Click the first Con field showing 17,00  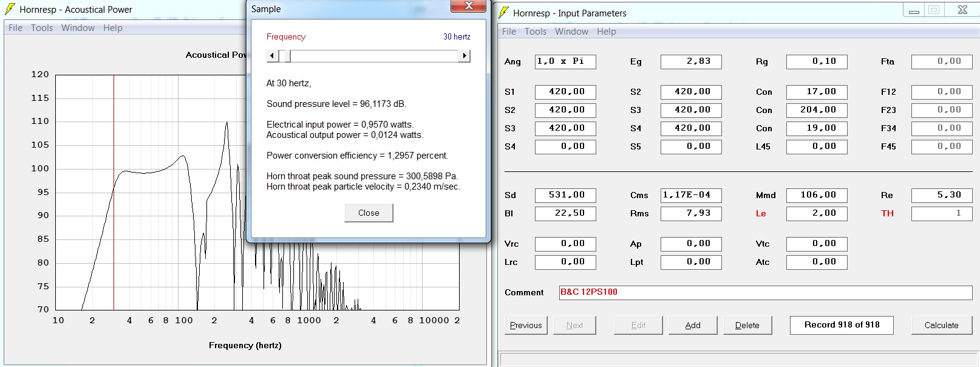[x=817, y=92]
